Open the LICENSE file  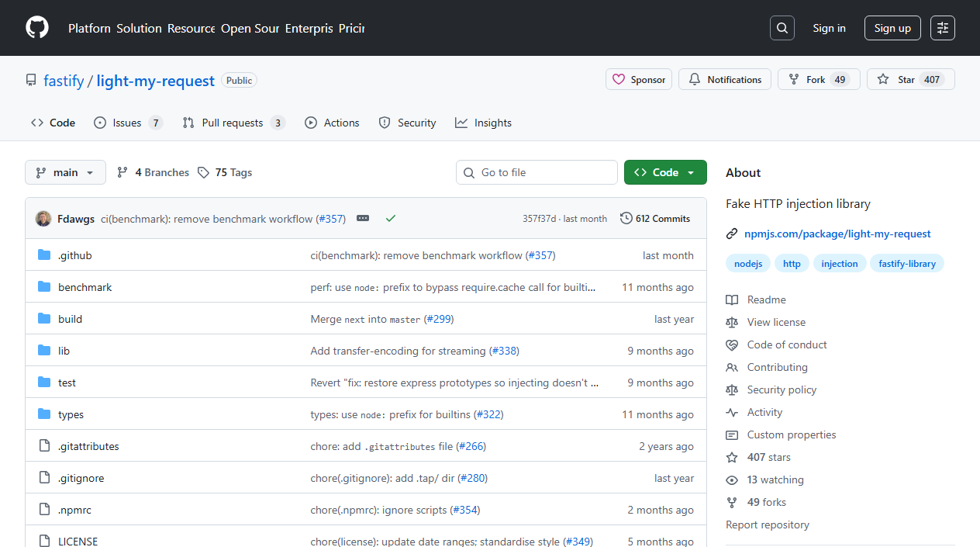[x=78, y=541]
